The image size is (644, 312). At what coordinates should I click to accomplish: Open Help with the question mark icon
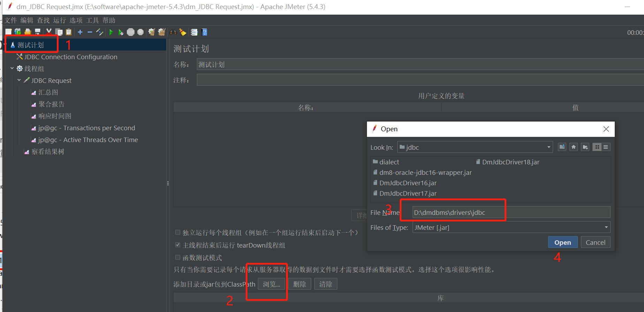[x=205, y=32]
